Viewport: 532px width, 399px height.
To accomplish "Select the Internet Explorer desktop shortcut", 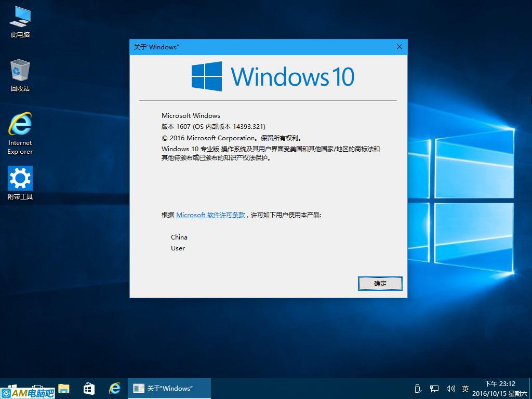I will click(20, 134).
